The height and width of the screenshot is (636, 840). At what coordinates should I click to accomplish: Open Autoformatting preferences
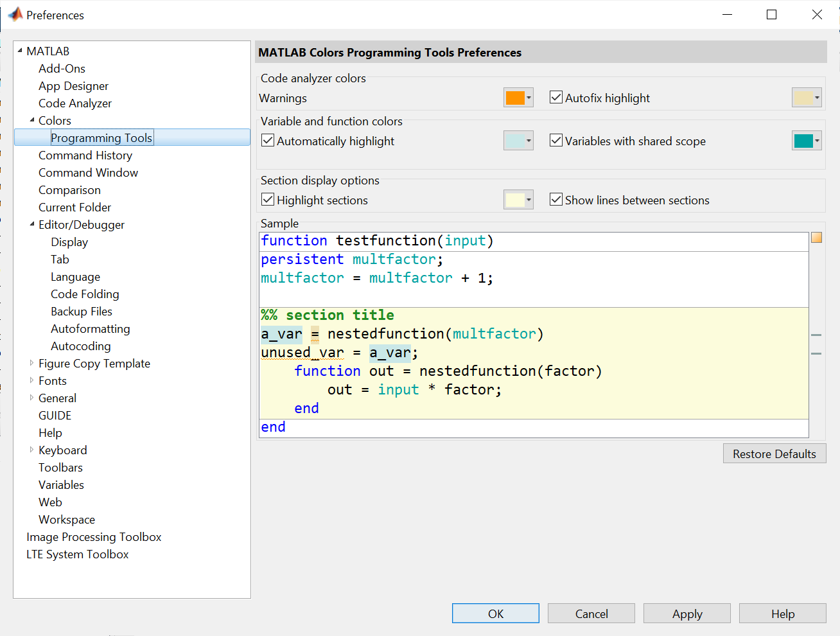[91, 328]
